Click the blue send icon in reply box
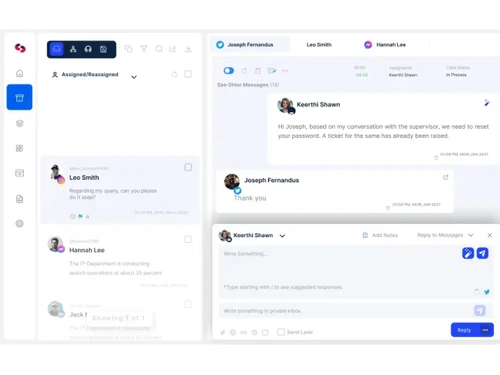The image size is (500, 375). [482, 253]
